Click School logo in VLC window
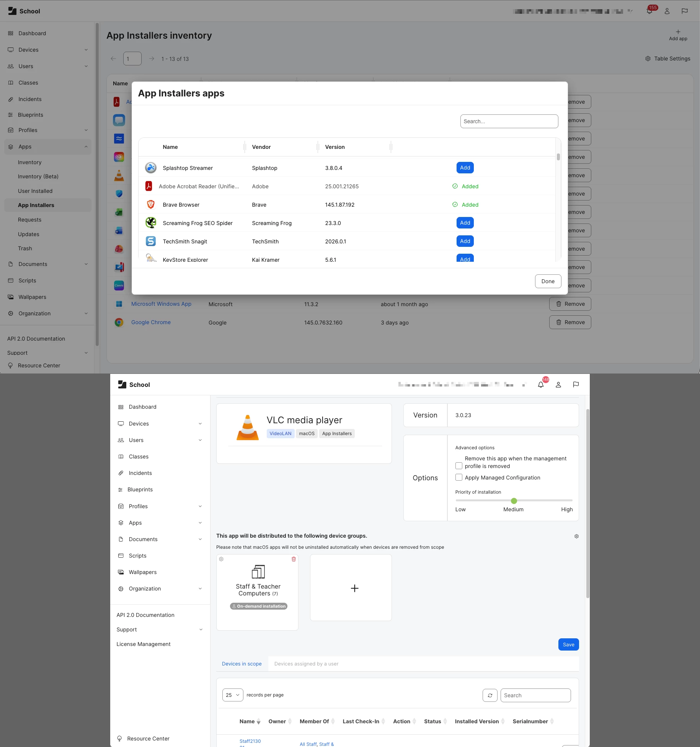This screenshot has width=700, height=747. 122,385
